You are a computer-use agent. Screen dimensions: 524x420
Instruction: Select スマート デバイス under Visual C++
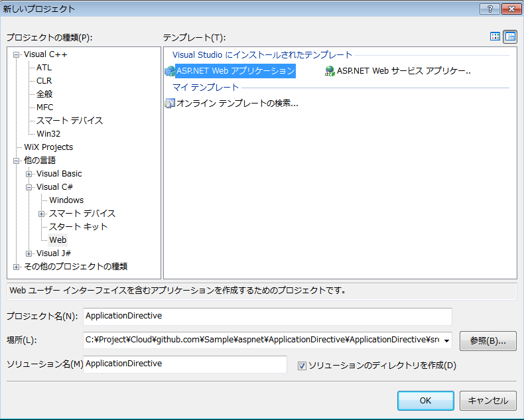(x=70, y=120)
